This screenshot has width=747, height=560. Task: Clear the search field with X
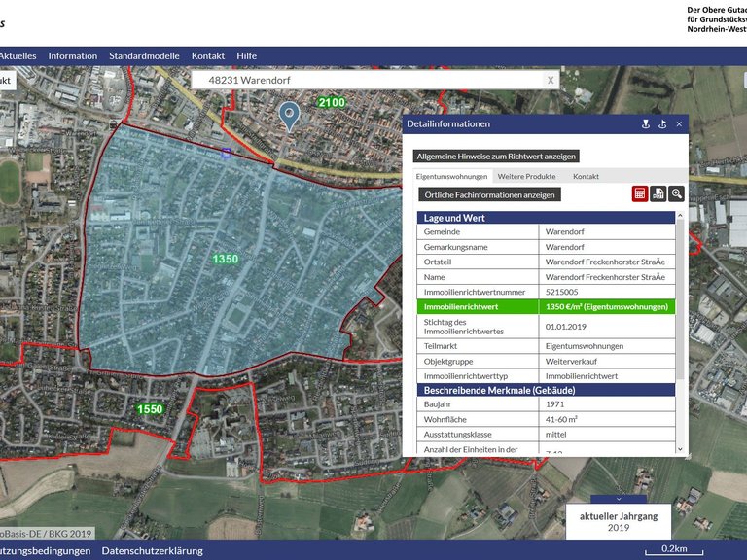point(551,80)
